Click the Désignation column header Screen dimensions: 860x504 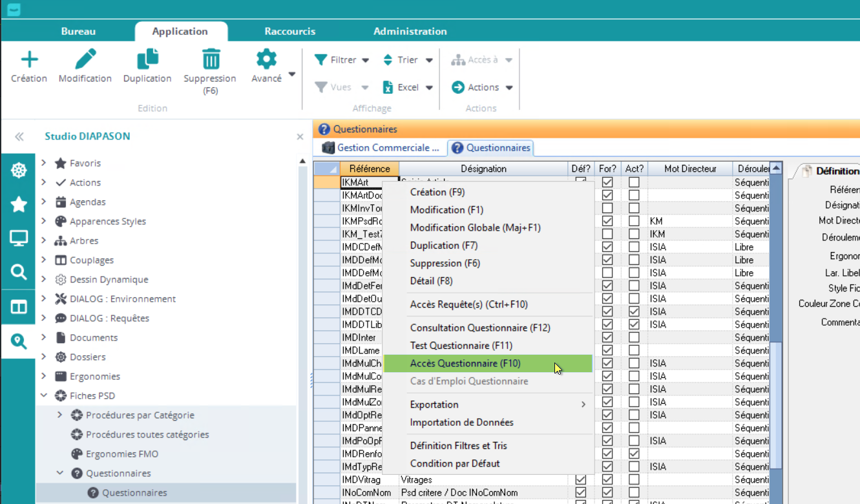483,169
